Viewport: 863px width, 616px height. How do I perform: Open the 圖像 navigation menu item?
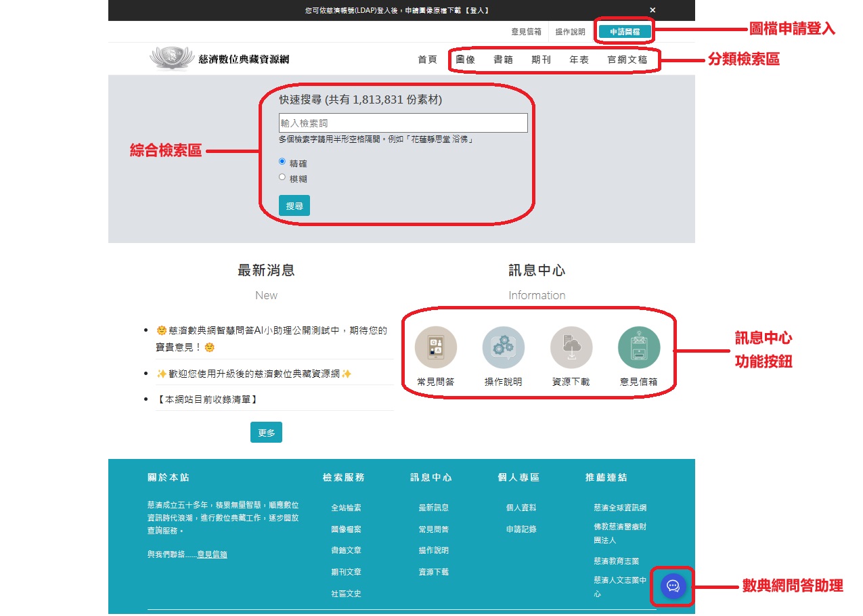tap(466, 60)
